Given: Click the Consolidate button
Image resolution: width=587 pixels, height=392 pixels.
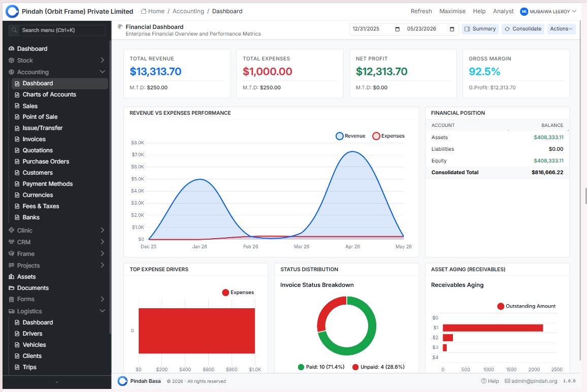Looking at the screenshot, I should 523,29.
